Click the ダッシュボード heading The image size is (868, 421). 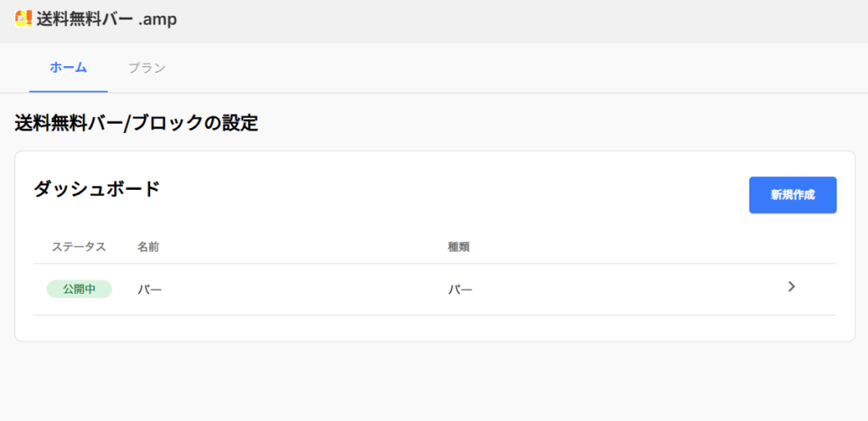point(97,190)
